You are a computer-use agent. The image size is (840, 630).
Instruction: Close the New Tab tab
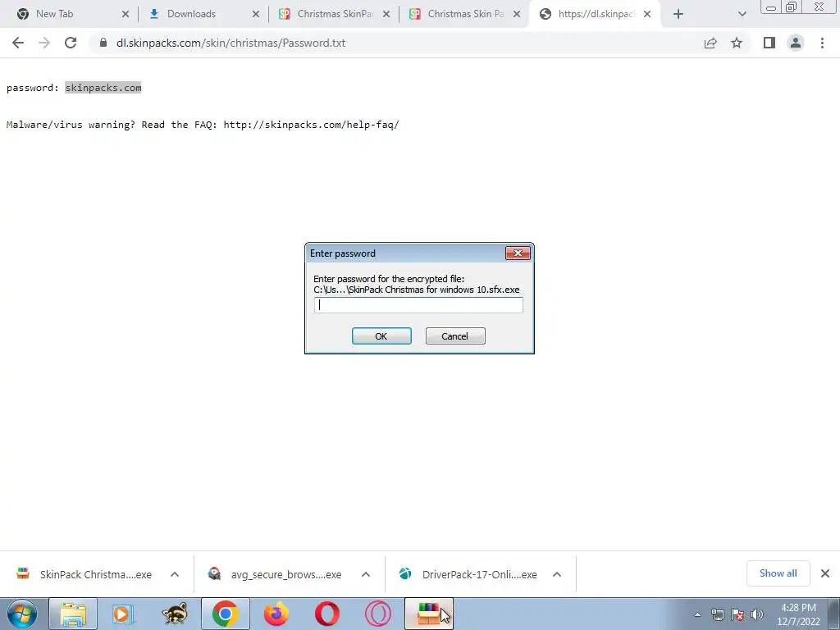[x=126, y=15]
